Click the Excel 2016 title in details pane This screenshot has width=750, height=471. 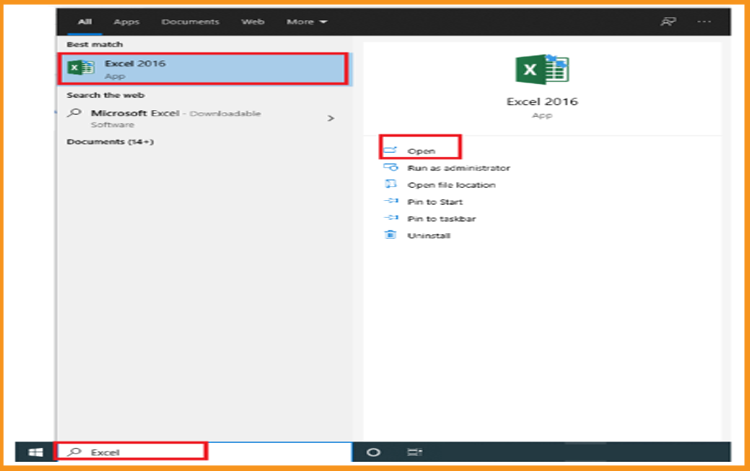pos(542,101)
